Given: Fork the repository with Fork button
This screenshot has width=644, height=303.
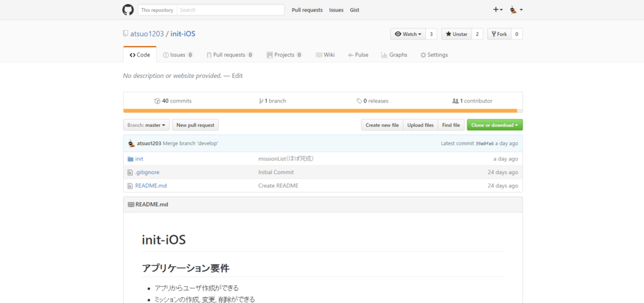Looking at the screenshot, I should (x=499, y=34).
